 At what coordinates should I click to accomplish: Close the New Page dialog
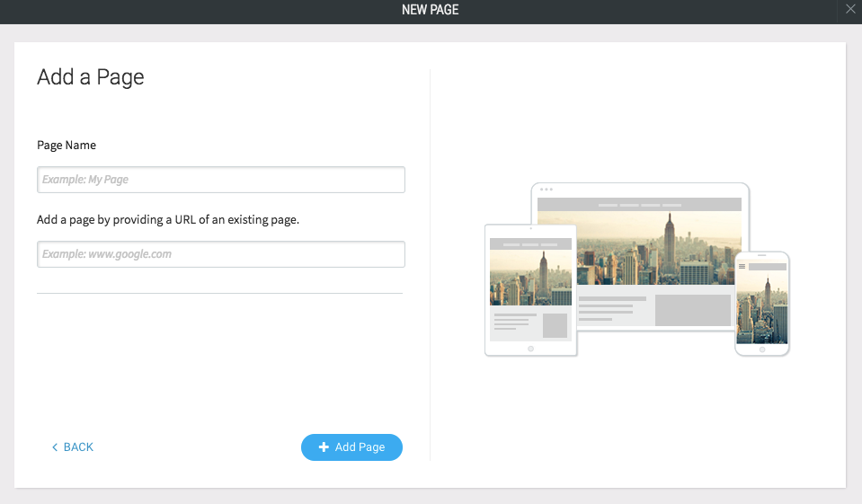click(x=850, y=9)
